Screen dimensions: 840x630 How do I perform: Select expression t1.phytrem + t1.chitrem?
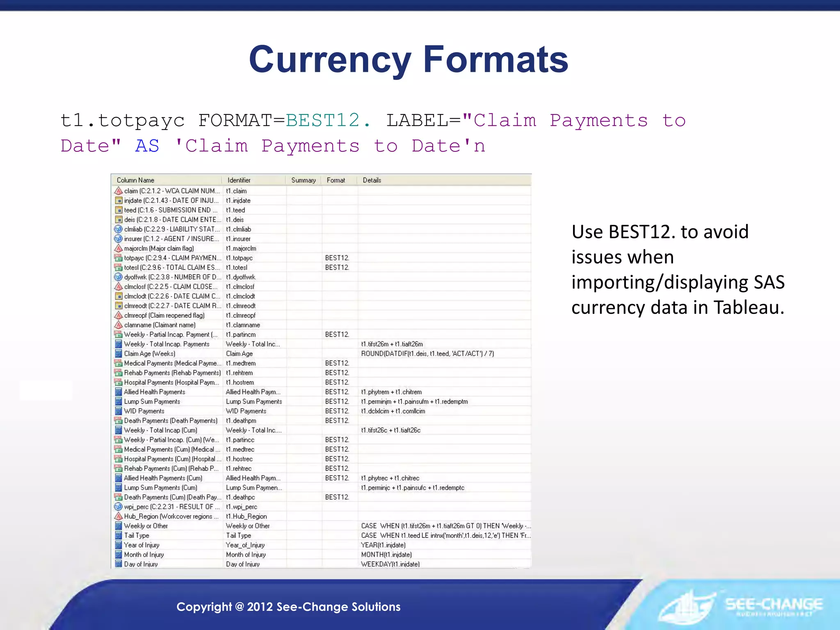(391, 392)
